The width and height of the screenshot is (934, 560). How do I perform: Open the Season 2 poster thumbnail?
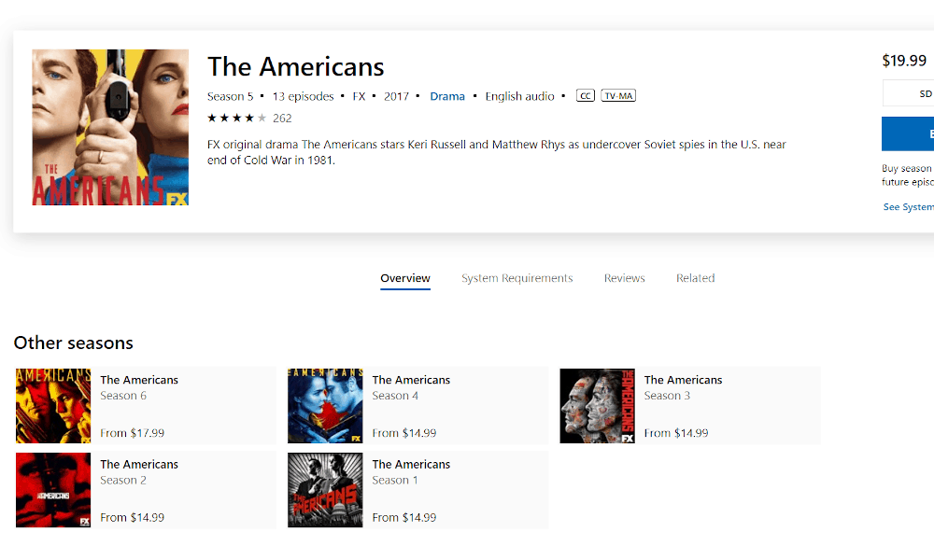[53, 490]
